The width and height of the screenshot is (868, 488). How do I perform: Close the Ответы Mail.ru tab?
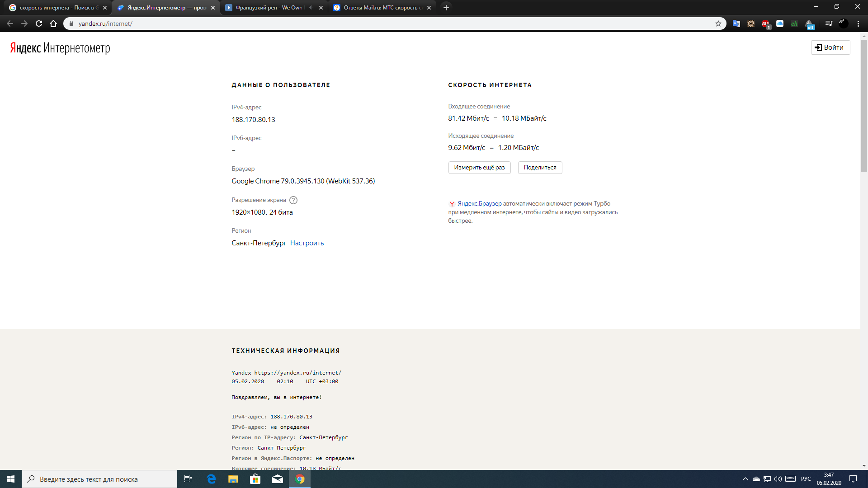click(x=429, y=8)
